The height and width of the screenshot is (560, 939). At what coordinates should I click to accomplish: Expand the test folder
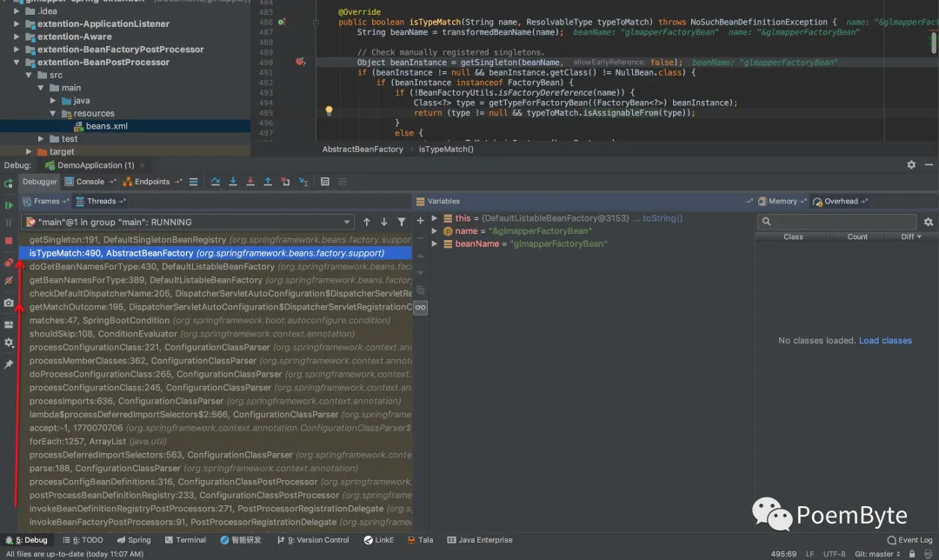pyautogui.click(x=41, y=139)
